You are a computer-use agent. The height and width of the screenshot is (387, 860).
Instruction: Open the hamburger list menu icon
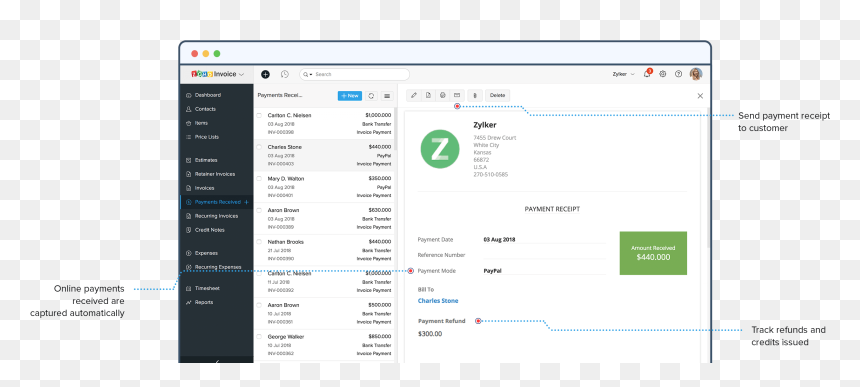coord(387,95)
